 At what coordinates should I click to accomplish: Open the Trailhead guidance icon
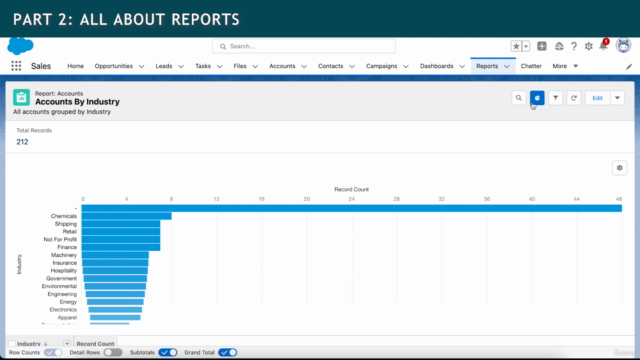click(x=559, y=46)
